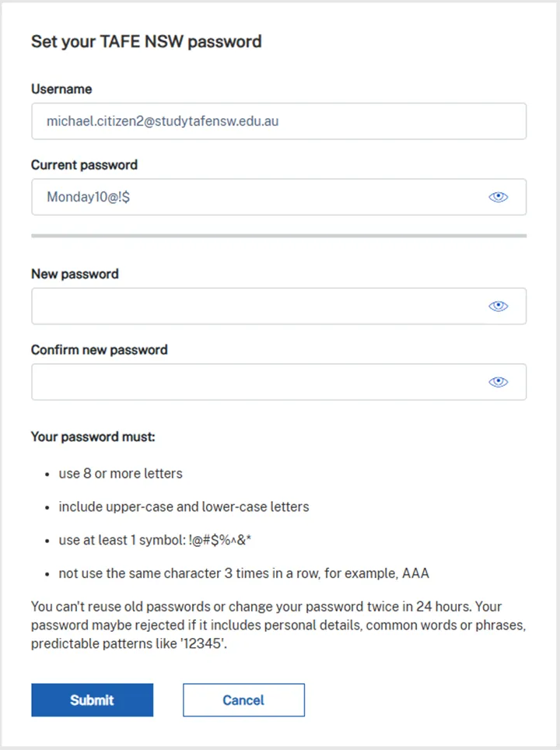Click the Username label
The height and width of the screenshot is (750, 560).
[x=61, y=89]
